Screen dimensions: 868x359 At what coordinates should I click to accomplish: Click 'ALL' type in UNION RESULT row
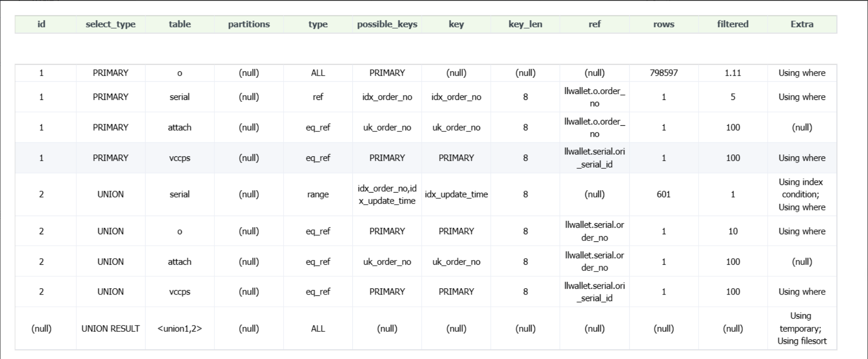click(x=318, y=329)
